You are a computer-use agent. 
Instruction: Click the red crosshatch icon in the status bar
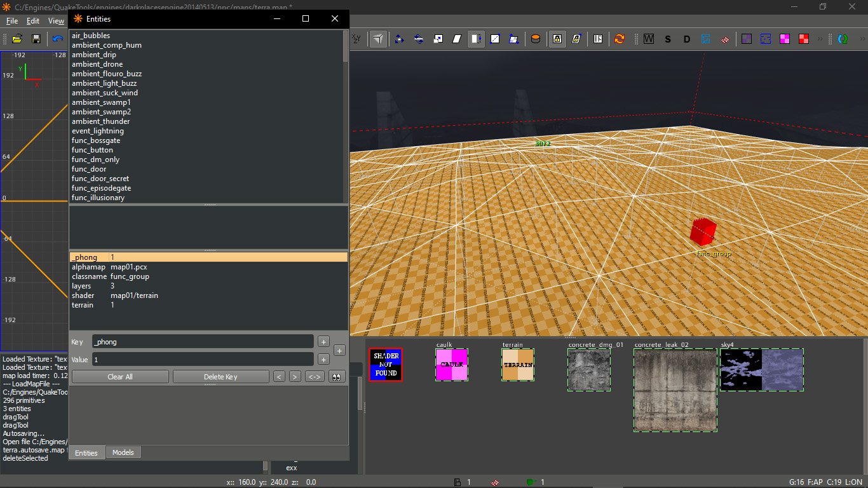[495, 482]
